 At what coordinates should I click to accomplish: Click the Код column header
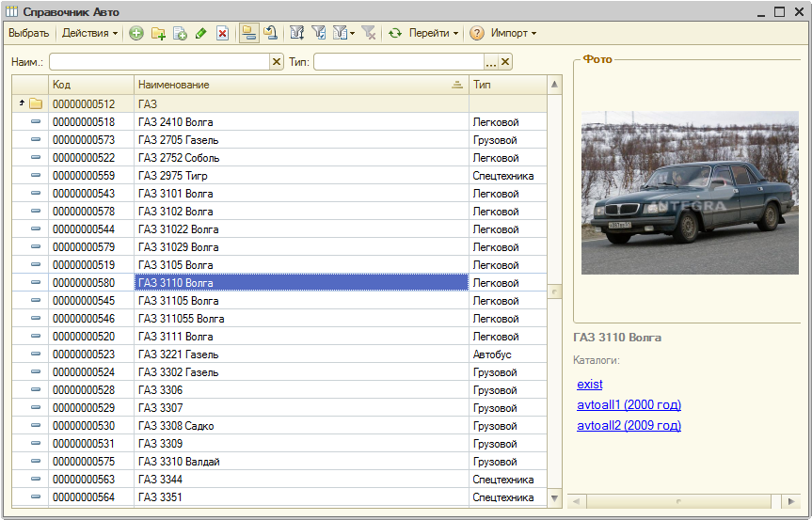point(91,85)
